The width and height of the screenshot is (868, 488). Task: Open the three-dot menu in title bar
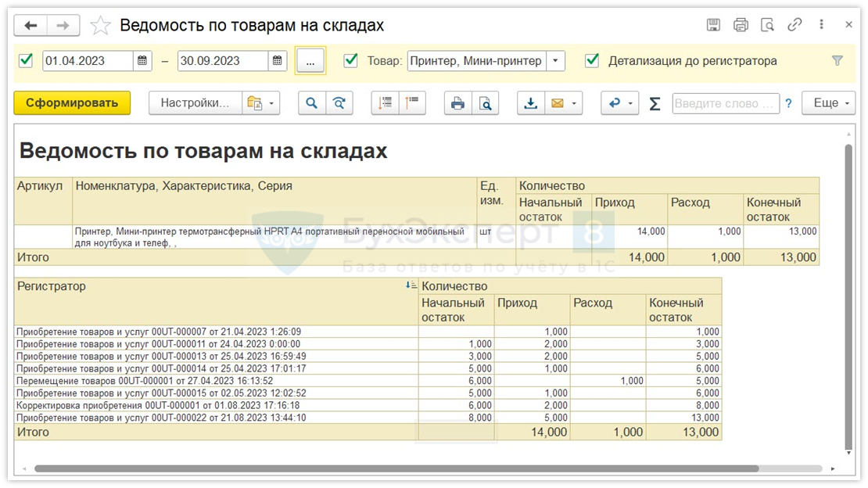[821, 25]
